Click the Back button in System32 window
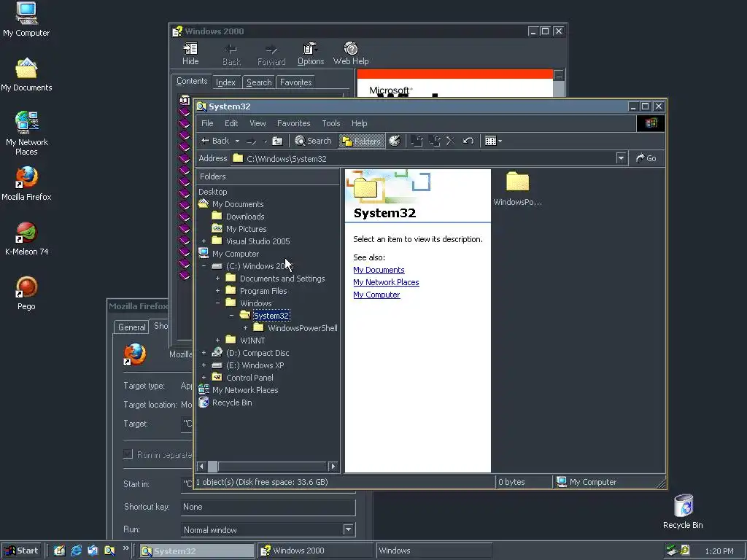Viewport: 747px width, 560px height. coord(215,141)
